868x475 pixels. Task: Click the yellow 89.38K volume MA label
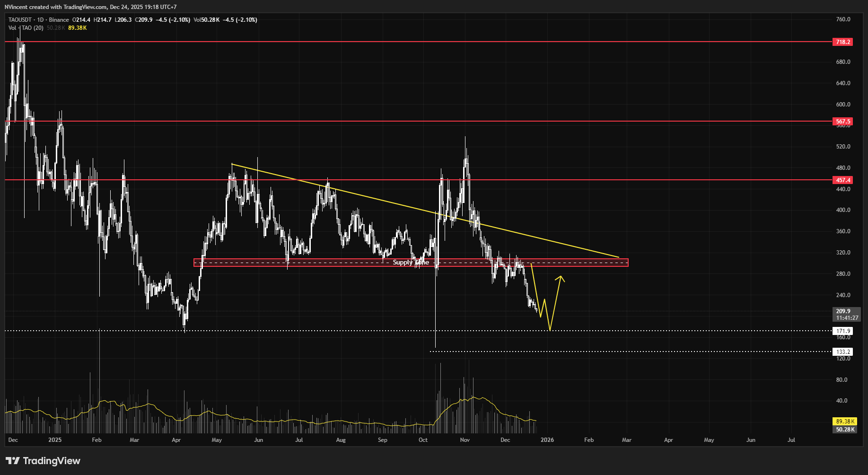(845, 422)
